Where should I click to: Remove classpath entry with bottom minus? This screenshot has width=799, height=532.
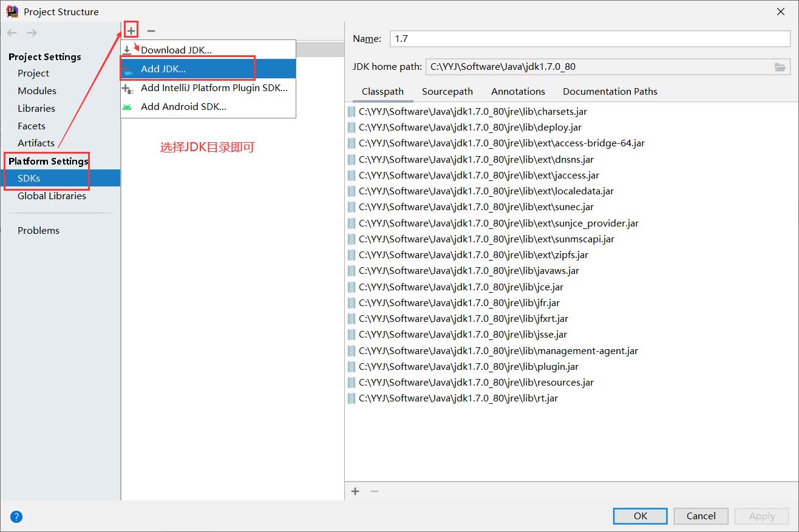click(375, 491)
